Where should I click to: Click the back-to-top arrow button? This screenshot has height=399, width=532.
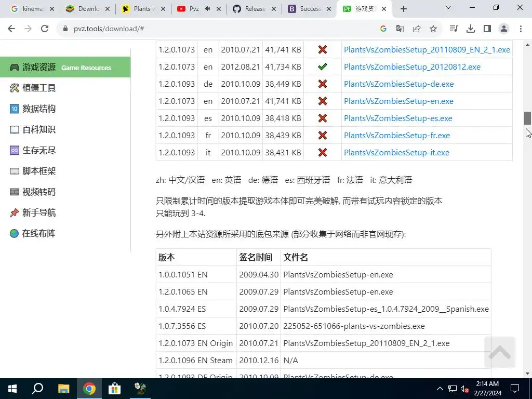click(500, 353)
